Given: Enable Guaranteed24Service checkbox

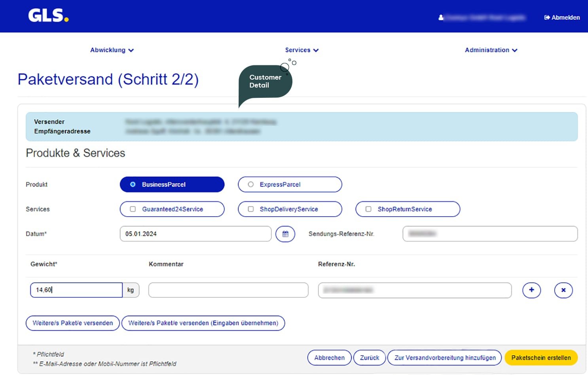Looking at the screenshot, I should (x=133, y=209).
